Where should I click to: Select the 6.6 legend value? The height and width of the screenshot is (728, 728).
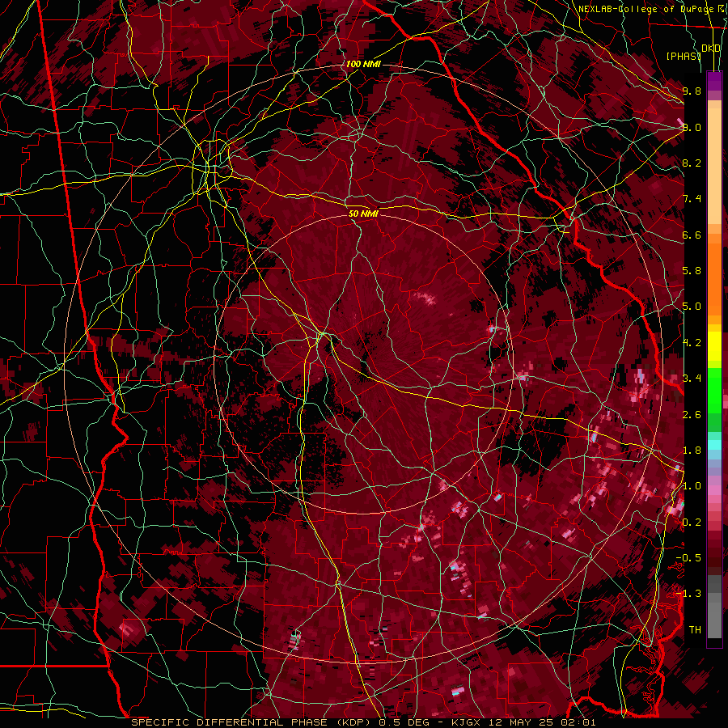tap(692, 235)
